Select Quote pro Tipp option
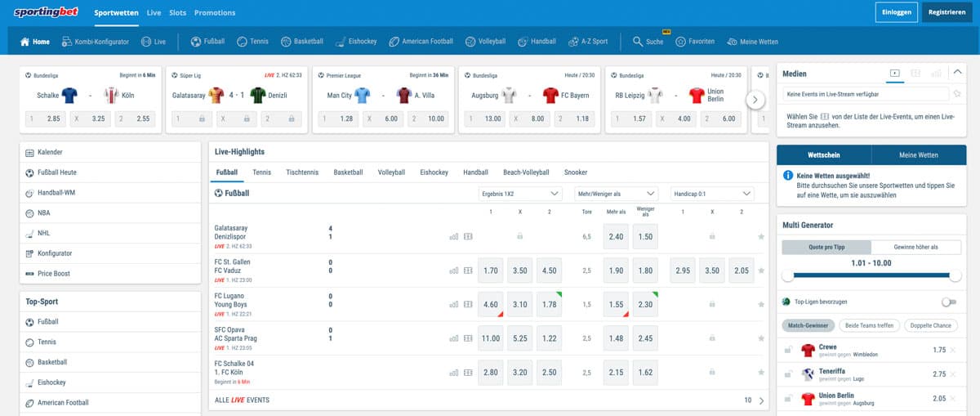The image size is (980, 416). point(826,247)
